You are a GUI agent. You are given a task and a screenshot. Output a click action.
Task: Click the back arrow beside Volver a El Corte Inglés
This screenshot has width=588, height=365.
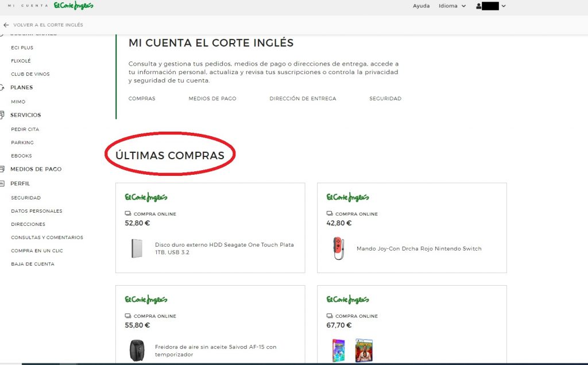tap(6, 25)
